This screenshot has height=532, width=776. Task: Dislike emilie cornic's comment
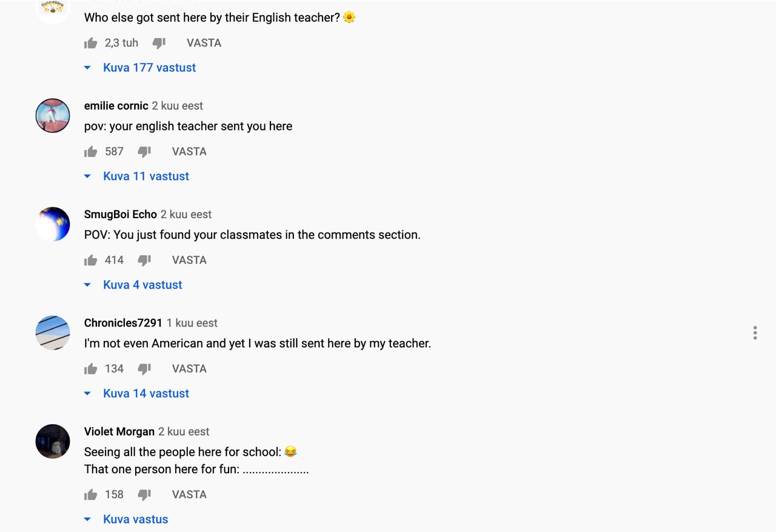click(x=144, y=151)
